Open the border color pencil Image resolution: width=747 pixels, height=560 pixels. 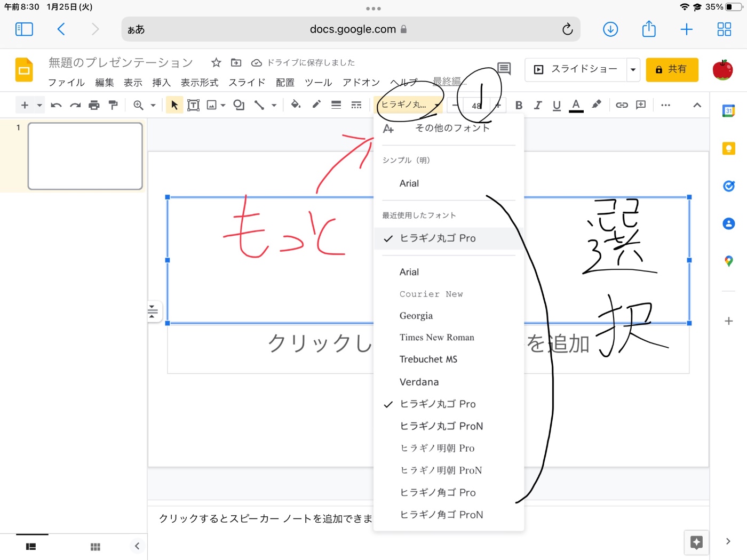[x=316, y=105]
